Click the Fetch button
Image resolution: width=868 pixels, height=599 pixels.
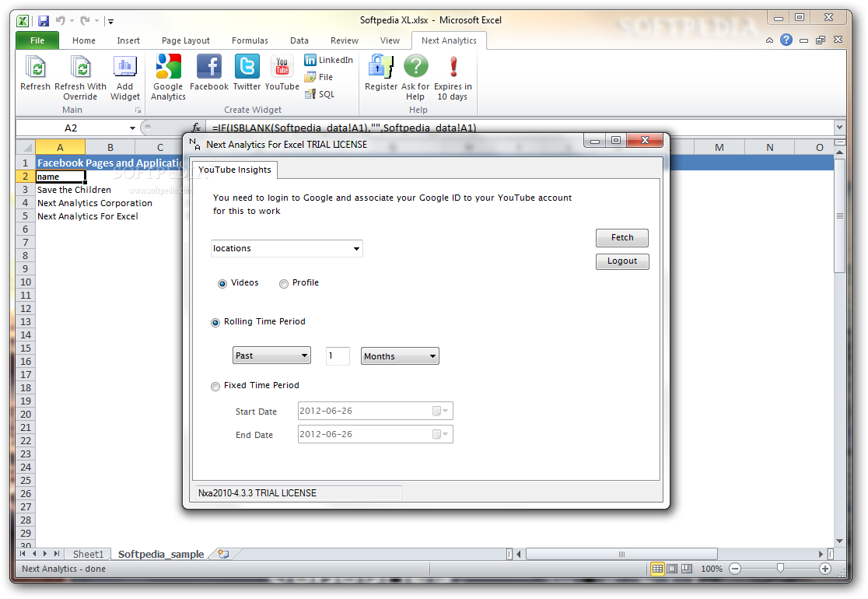pos(622,237)
